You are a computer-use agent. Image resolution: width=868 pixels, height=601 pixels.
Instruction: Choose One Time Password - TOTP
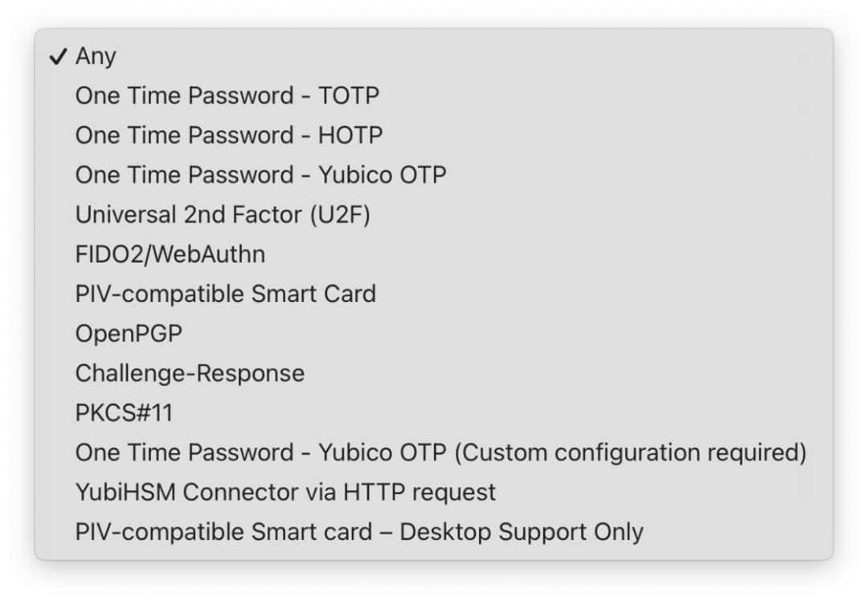coord(227,96)
